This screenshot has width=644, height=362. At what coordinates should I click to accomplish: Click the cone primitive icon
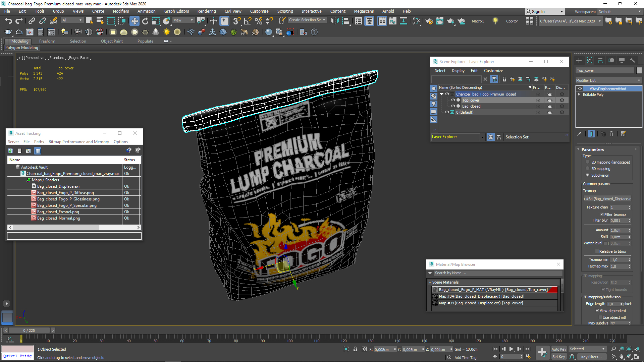point(156,32)
